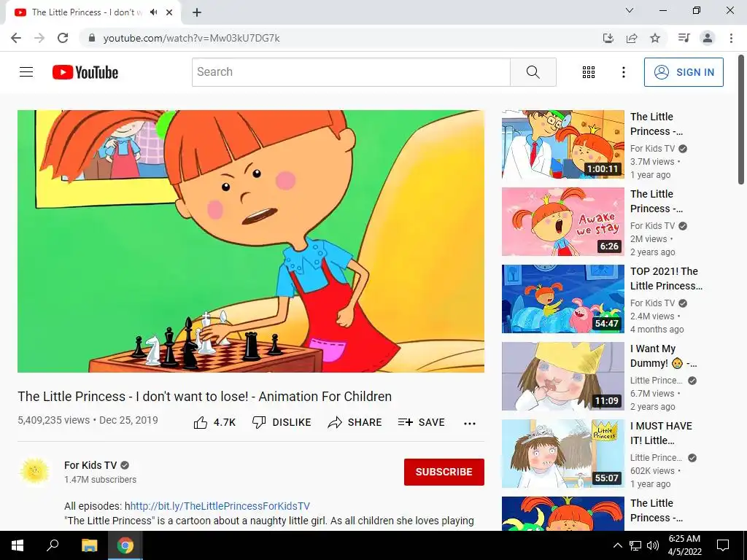
Task: Subscribe to For Kids TV
Action: [444, 472]
